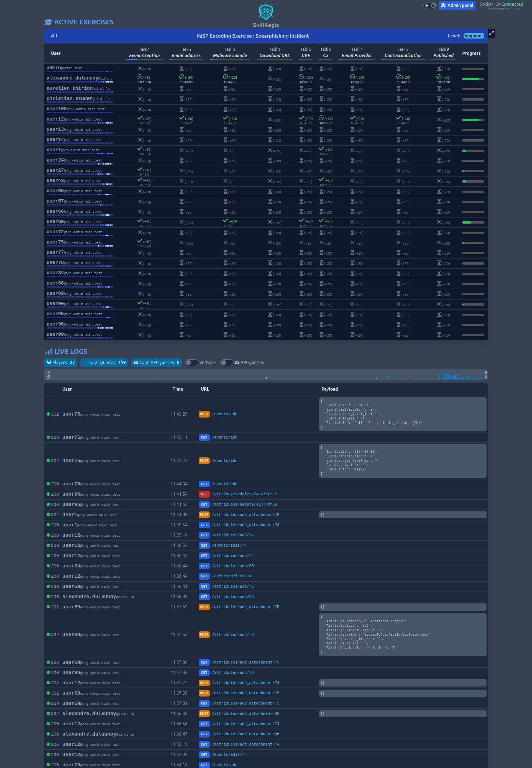Toggle the dark/light theme switch
Viewport: 532px width, 768px height.
pyautogui.click(x=430, y=5)
